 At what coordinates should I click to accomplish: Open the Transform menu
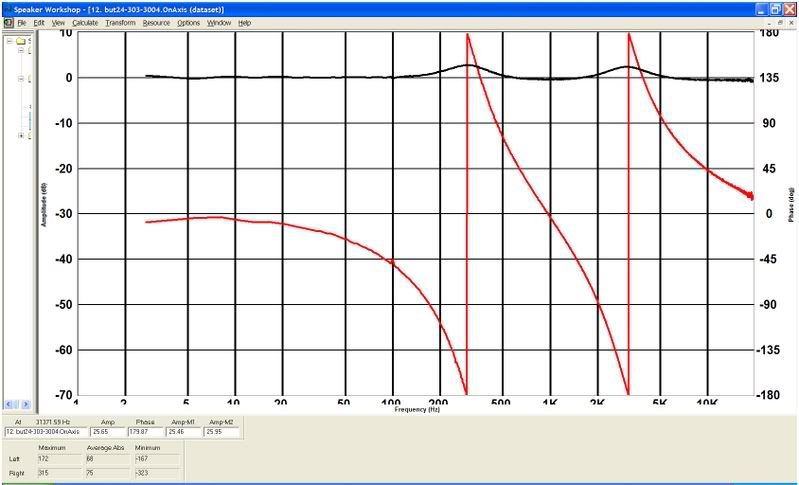click(121, 23)
